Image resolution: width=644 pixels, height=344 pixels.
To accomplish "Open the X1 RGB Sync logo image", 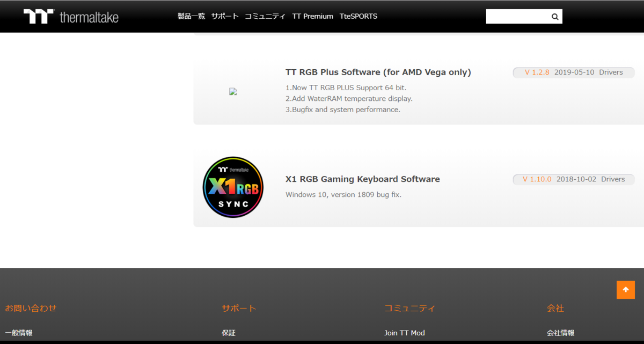I will click(x=233, y=187).
